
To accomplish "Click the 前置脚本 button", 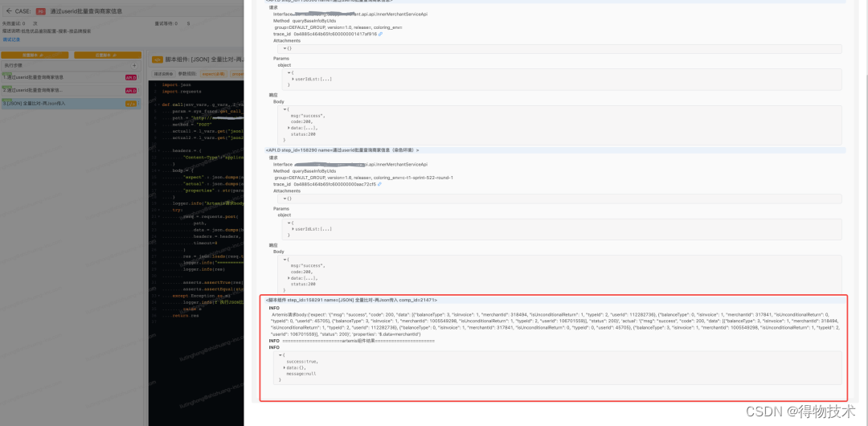I will click(35, 55).
